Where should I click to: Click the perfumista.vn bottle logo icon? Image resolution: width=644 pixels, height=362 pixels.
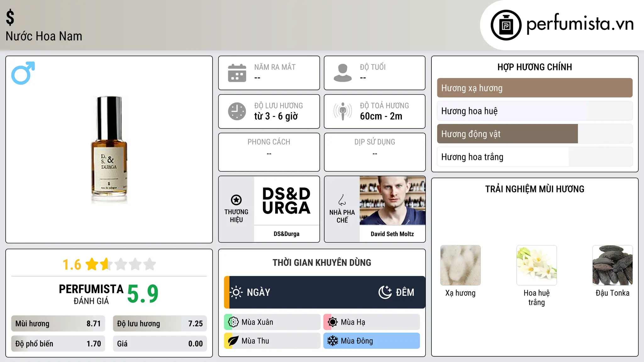click(x=506, y=25)
